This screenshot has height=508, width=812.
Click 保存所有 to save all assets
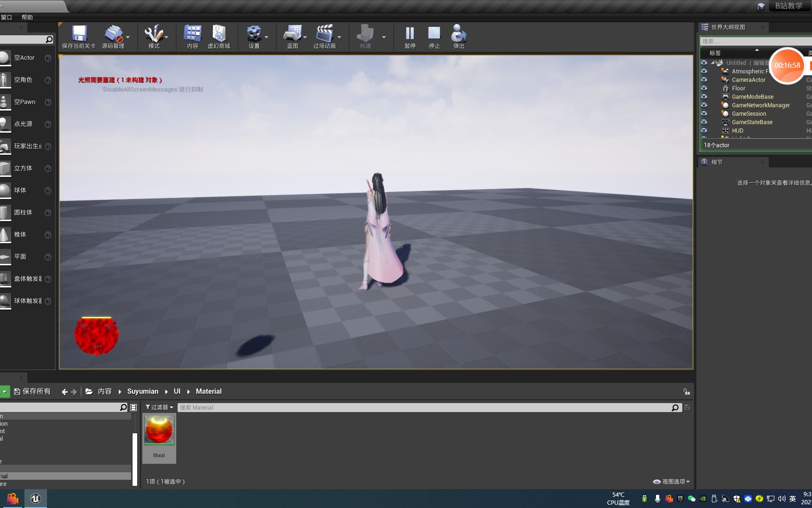[x=33, y=391]
